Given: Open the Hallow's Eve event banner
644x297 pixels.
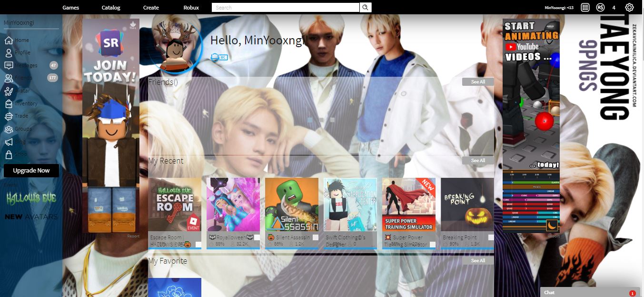Looking at the screenshot, I should tap(31, 198).
